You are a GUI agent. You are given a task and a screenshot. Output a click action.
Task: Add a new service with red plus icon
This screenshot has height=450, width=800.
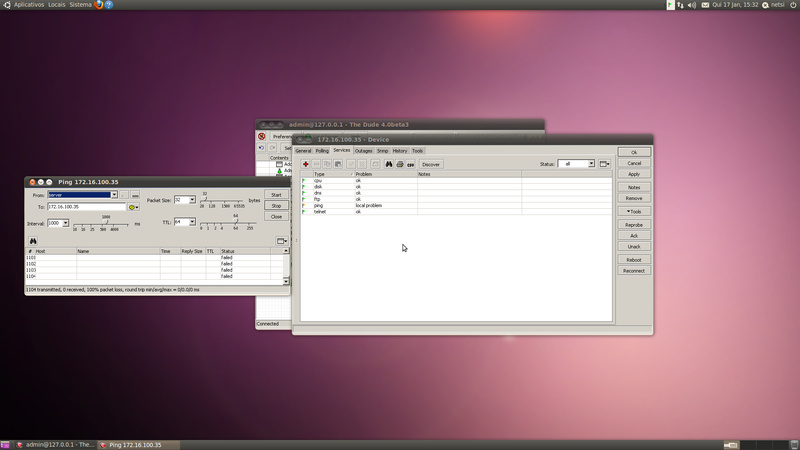[306, 164]
